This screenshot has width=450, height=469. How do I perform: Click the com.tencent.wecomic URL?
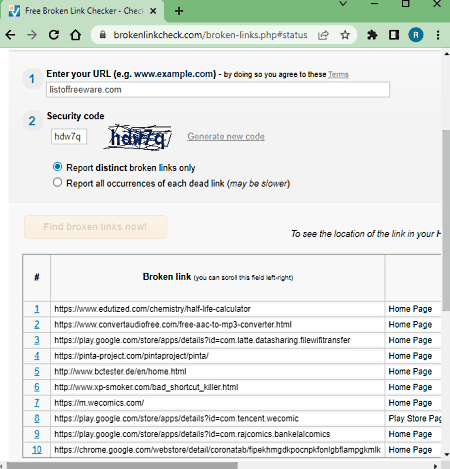coord(176,419)
